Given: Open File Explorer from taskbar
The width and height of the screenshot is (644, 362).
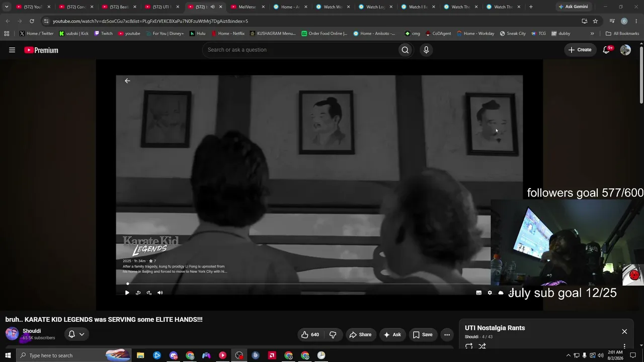Looking at the screenshot, I should point(140,355).
